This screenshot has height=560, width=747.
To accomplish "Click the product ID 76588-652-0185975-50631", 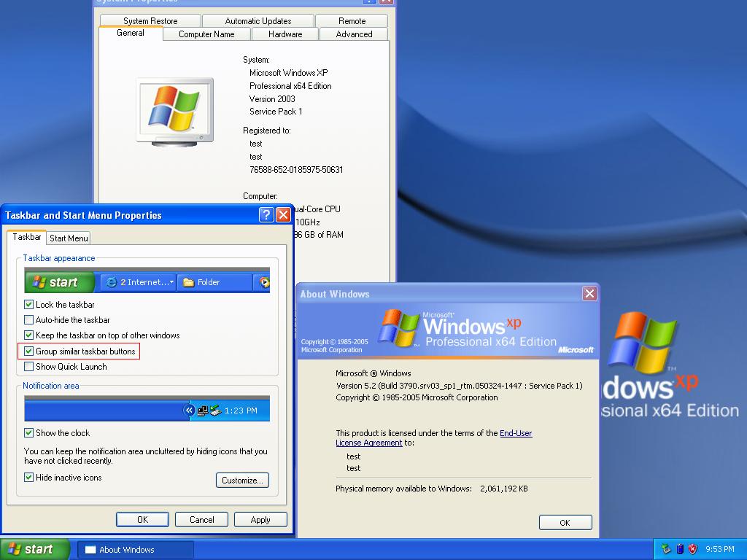I will click(x=296, y=169).
